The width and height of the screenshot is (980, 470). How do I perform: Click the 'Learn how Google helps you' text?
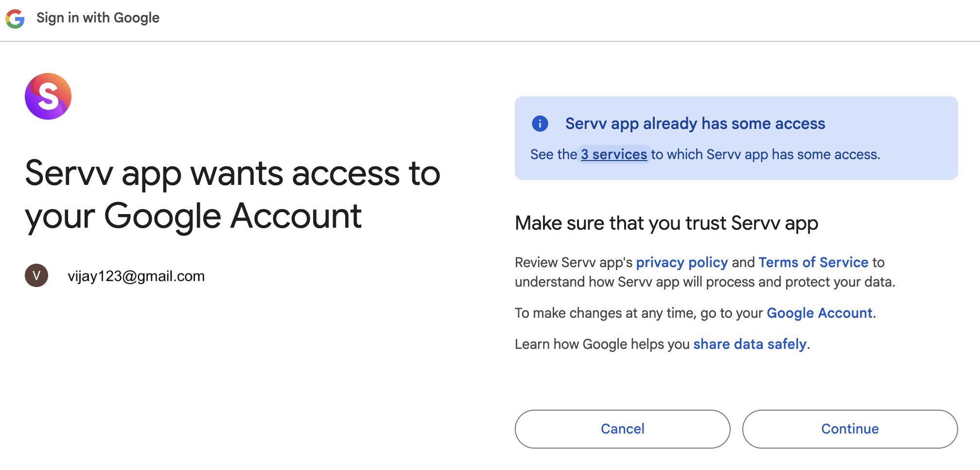(602, 344)
